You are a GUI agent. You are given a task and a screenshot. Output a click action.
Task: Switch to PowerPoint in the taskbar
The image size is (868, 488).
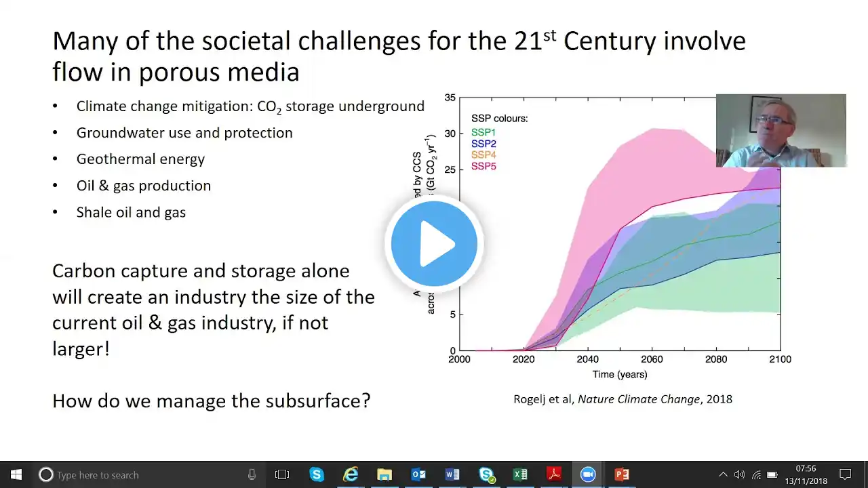coord(622,474)
